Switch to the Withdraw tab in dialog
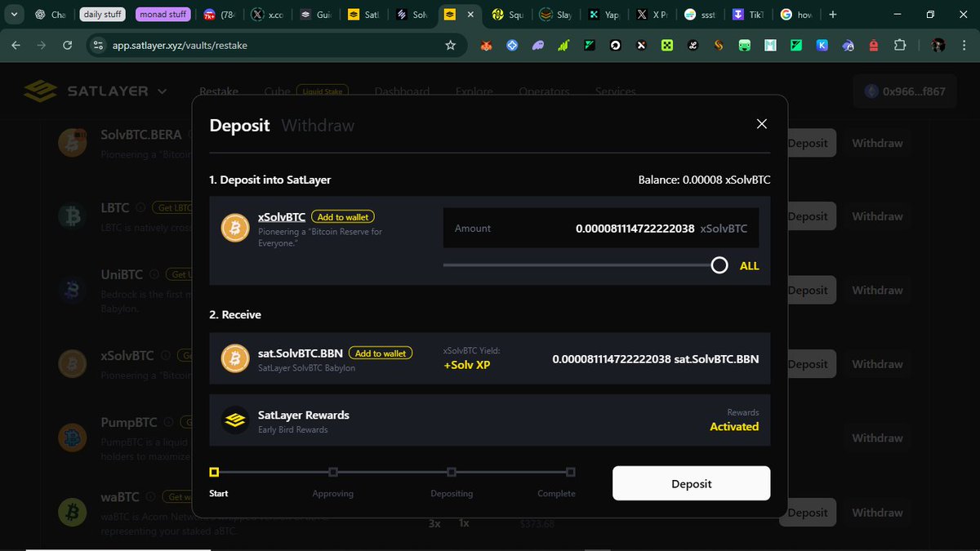The image size is (980, 551). click(318, 126)
